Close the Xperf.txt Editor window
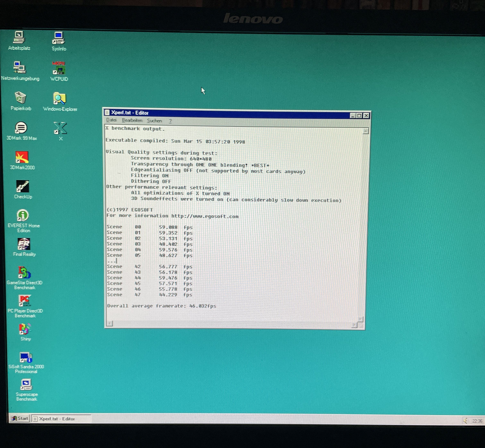The image size is (485, 448). (x=366, y=116)
